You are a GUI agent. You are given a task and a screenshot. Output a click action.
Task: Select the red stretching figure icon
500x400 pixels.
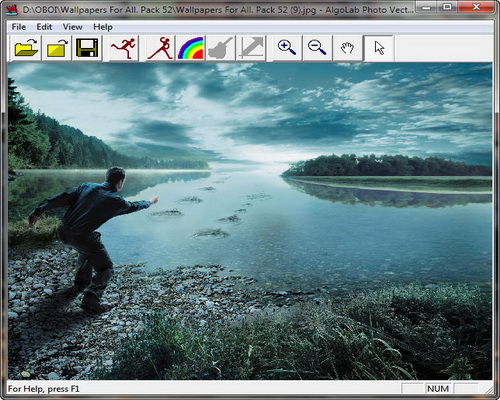click(x=160, y=48)
